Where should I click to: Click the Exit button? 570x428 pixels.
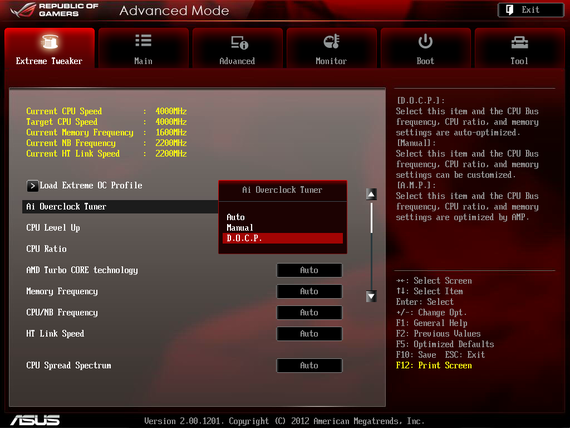(x=530, y=10)
